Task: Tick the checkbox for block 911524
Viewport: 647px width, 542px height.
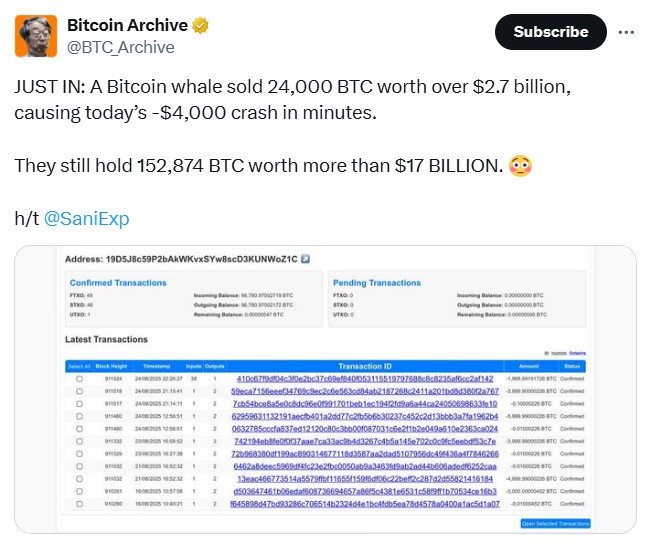Action: (x=78, y=379)
